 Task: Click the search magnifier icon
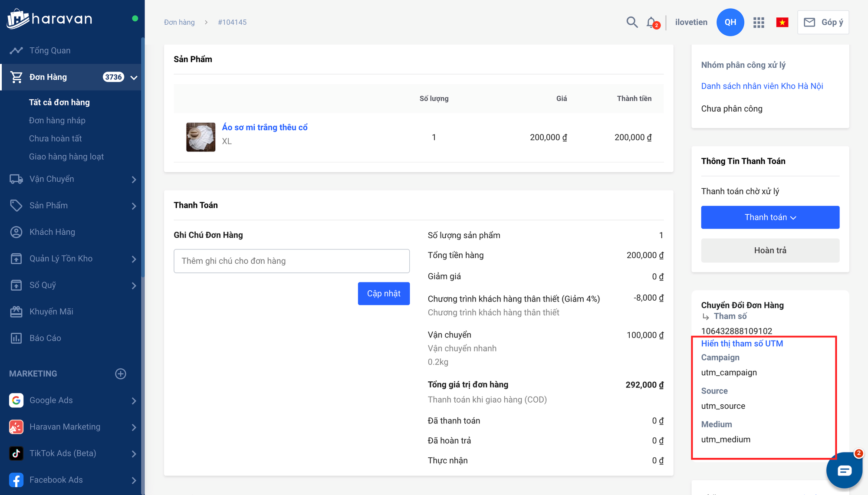(632, 22)
